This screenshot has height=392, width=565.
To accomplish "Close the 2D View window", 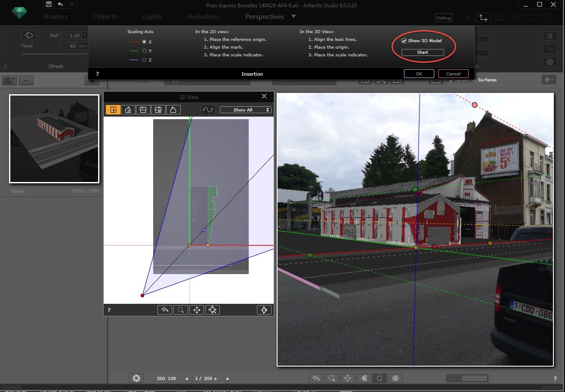I will [264, 96].
